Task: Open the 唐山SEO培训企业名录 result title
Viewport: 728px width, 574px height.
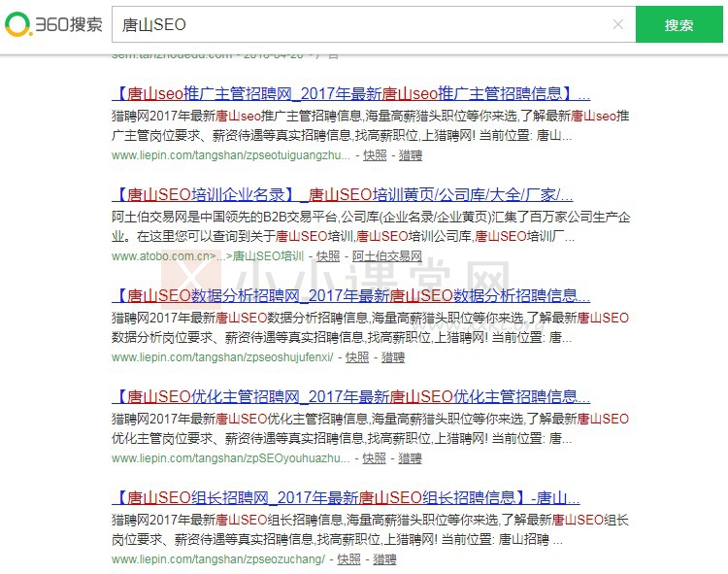Action: [x=343, y=194]
